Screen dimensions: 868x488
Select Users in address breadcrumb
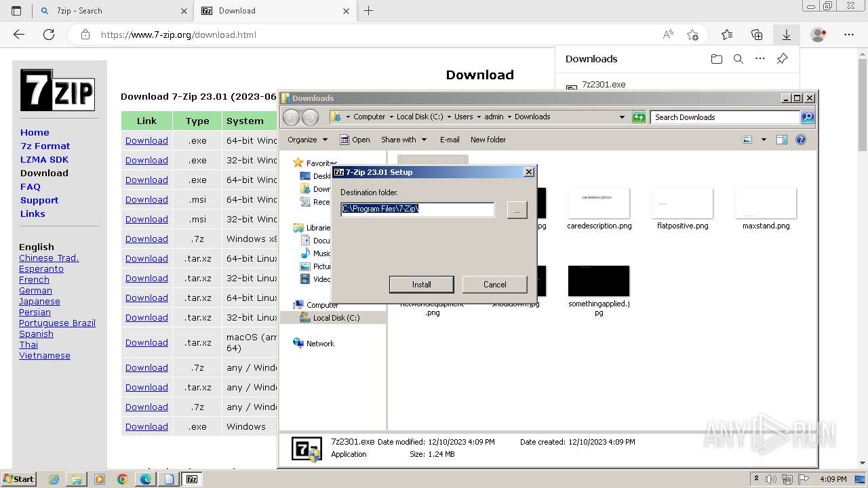click(x=464, y=117)
